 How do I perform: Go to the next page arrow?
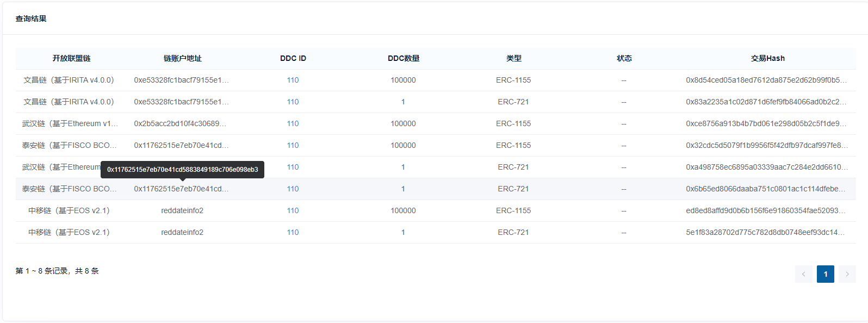(x=847, y=274)
